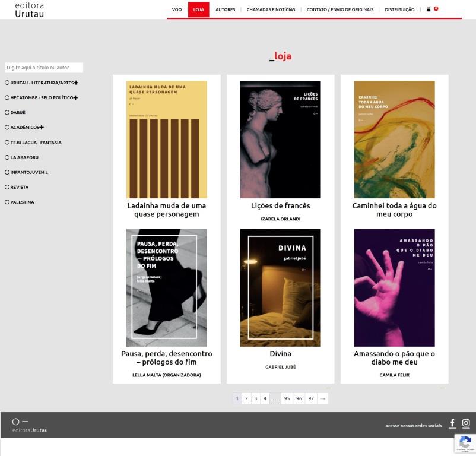Screen dimensions: 476x456
Task: Select the Daruê category radio button
Action: pos(7,113)
